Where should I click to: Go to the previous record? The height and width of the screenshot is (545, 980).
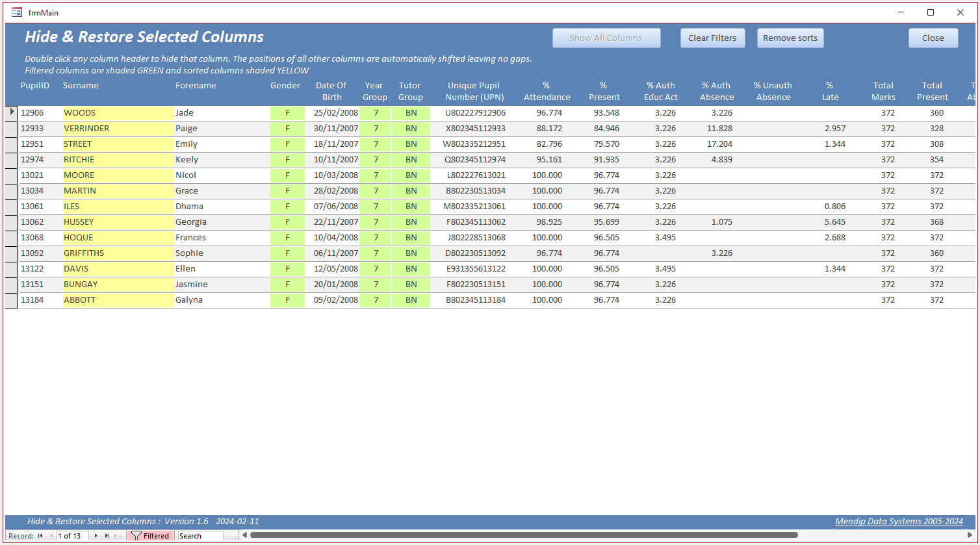50,536
